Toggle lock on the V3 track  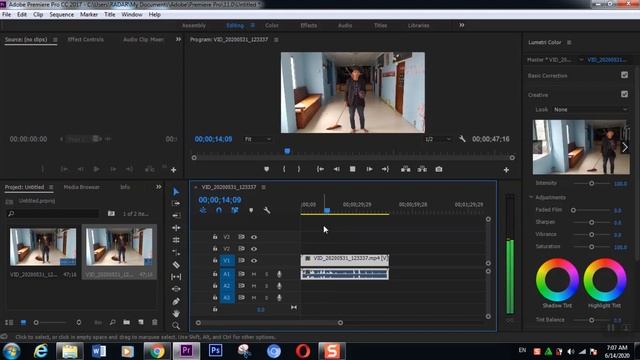pyautogui.click(x=215, y=237)
